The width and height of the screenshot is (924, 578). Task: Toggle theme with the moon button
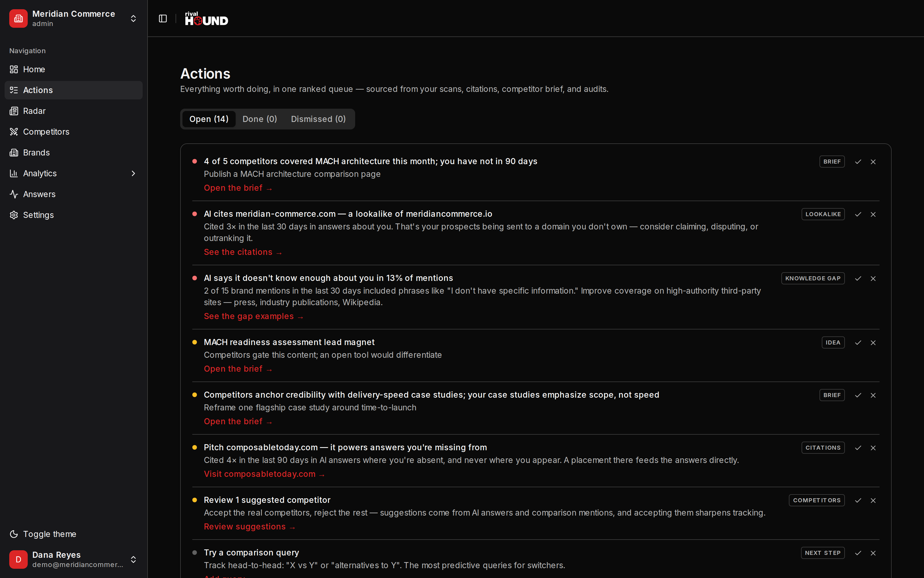point(73,534)
